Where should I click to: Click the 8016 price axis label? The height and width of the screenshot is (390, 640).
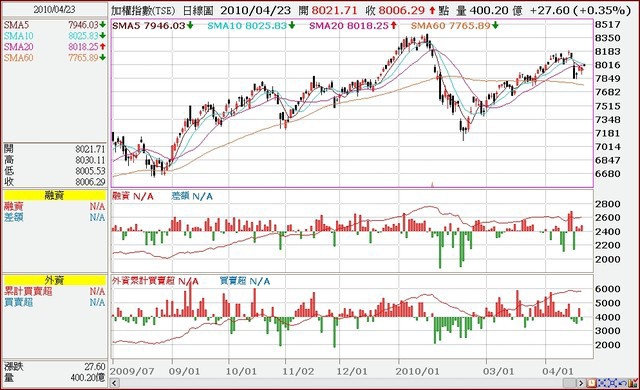(x=608, y=65)
